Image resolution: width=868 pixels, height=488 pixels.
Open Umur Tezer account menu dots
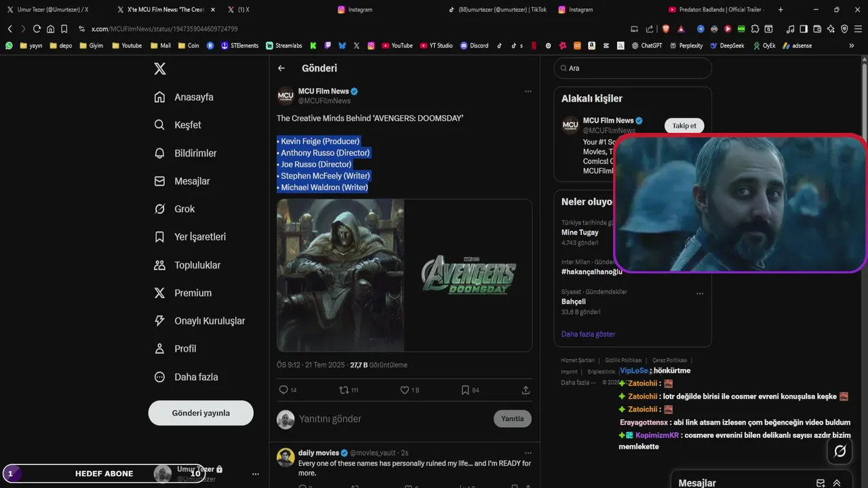256,474
